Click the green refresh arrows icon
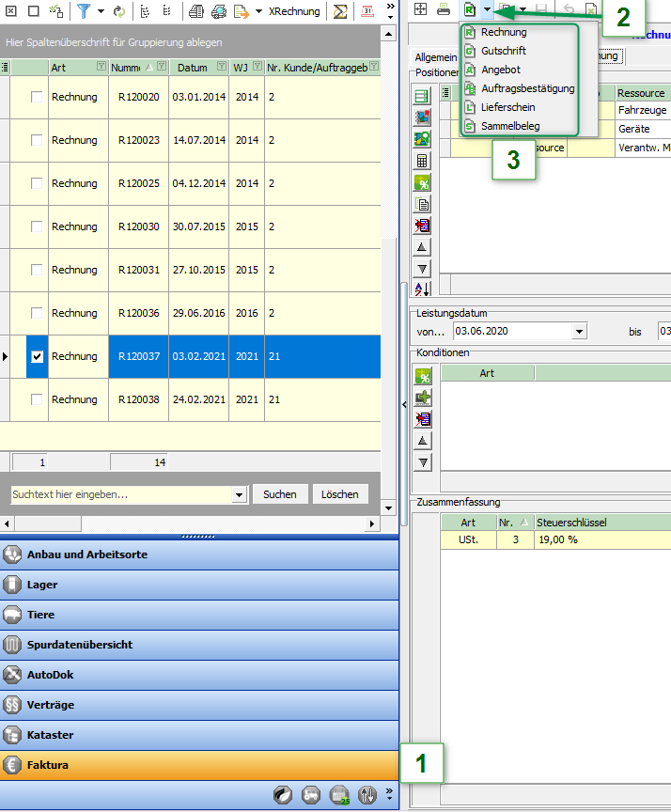 tap(119, 11)
